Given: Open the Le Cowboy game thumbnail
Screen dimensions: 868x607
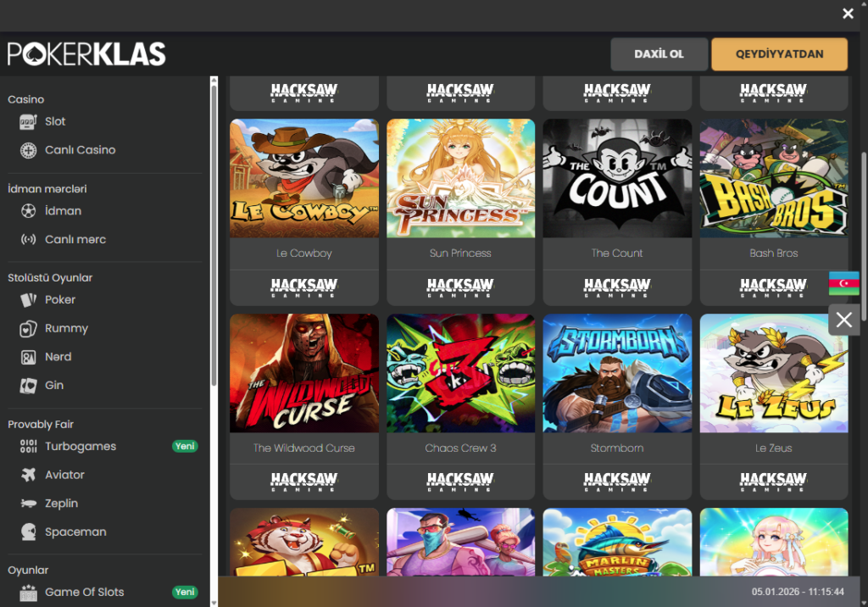Looking at the screenshot, I should (x=304, y=178).
